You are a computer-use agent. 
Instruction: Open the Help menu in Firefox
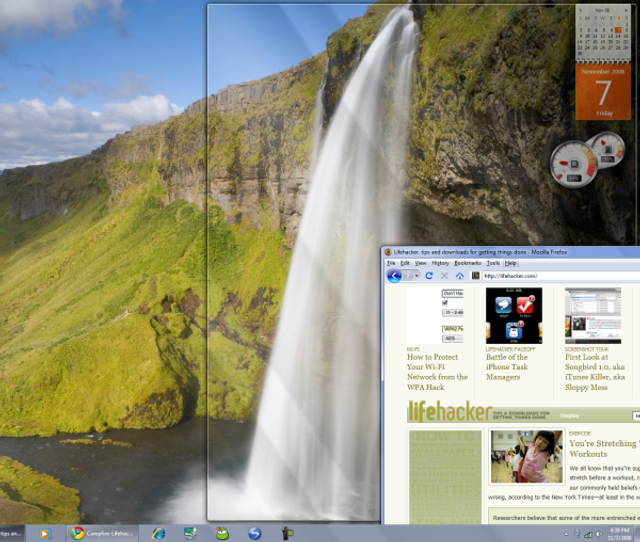[511, 263]
